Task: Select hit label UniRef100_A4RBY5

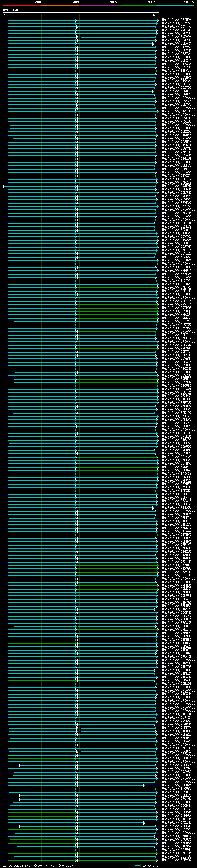Action: [176, 135]
